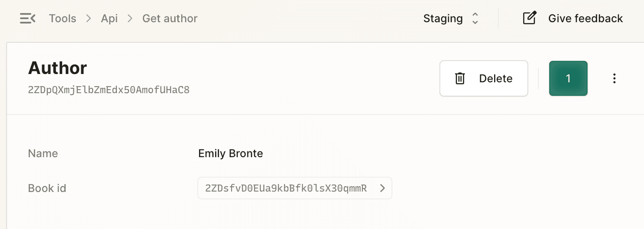The height and width of the screenshot is (229, 644).
Task: Open the Staging environment dropdown
Action: 451,18
